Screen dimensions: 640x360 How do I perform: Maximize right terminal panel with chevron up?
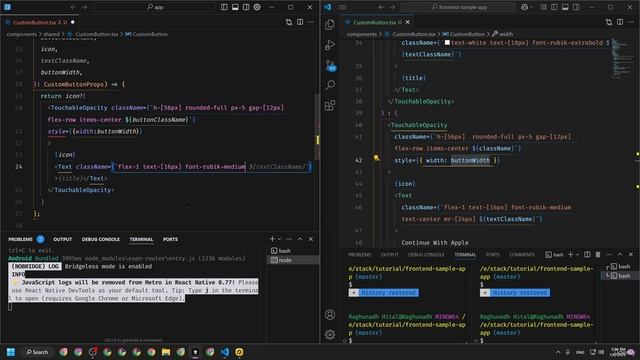click(x=620, y=254)
